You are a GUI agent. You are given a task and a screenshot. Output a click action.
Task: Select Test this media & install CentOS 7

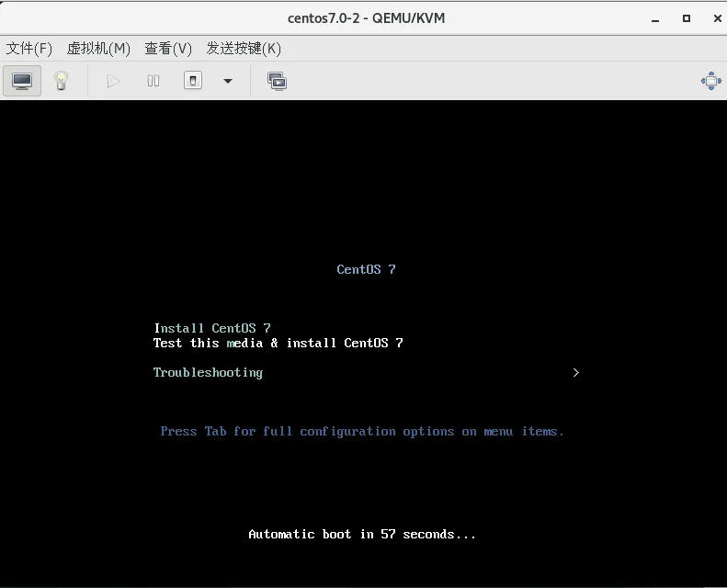point(278,343)
